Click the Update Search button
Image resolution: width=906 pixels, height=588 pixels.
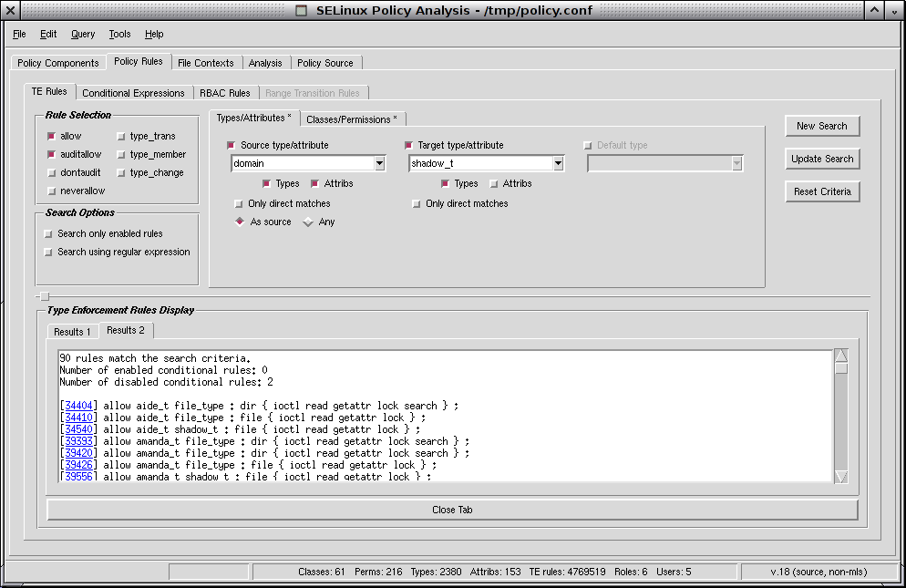822,159
